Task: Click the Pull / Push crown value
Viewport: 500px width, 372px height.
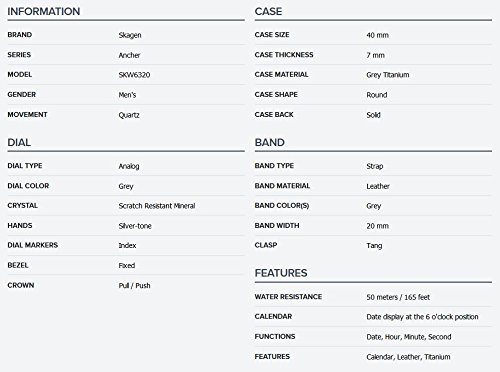Action: coord(134,285)
